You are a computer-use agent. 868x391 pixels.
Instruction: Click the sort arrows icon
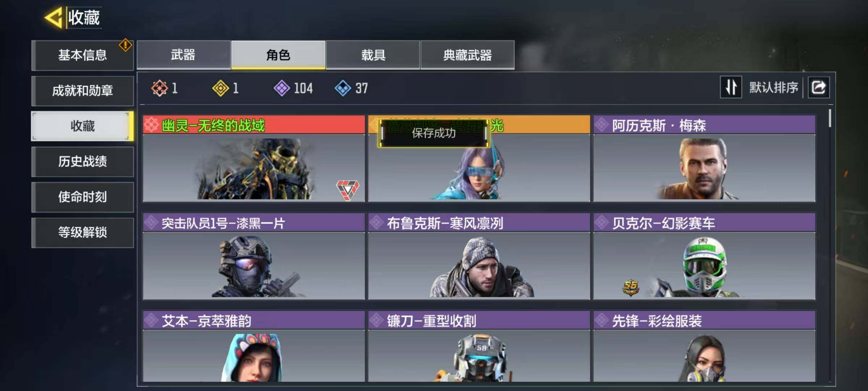[x=731, y=87]
